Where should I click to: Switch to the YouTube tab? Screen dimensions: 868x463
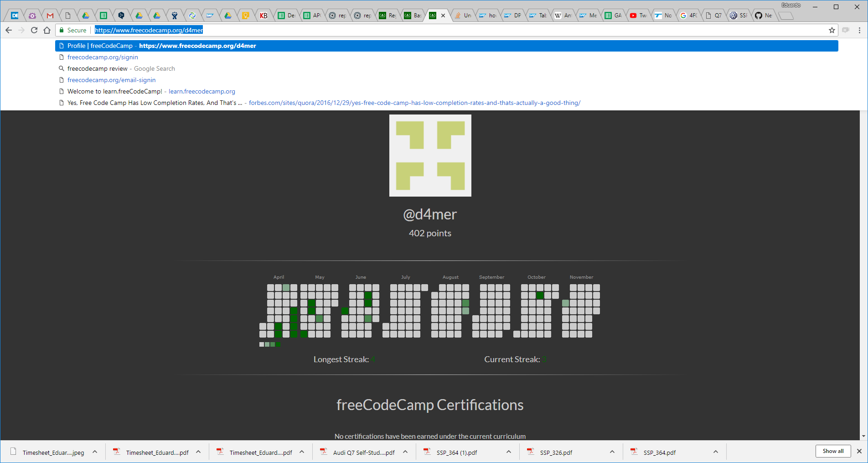pyautogui.click(x=638, y=16)
